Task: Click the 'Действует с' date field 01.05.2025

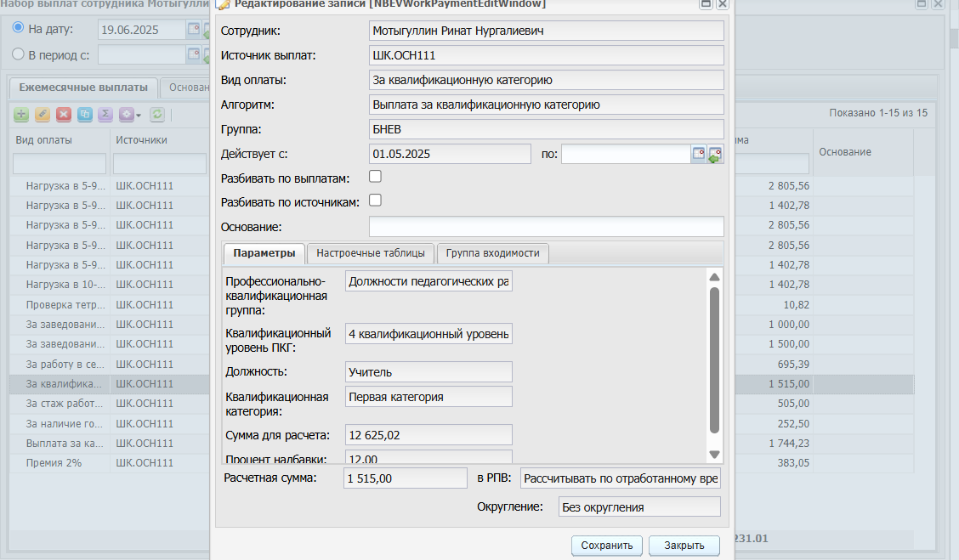Action: [450, 154]
